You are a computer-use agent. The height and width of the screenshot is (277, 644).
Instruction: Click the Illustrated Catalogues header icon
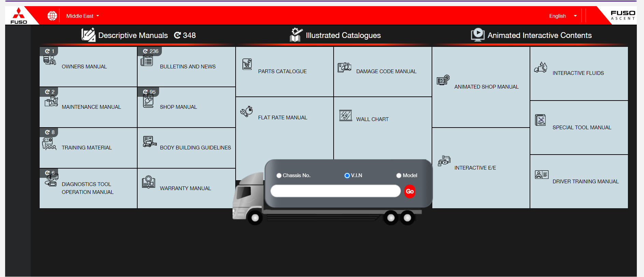(296, 35)
